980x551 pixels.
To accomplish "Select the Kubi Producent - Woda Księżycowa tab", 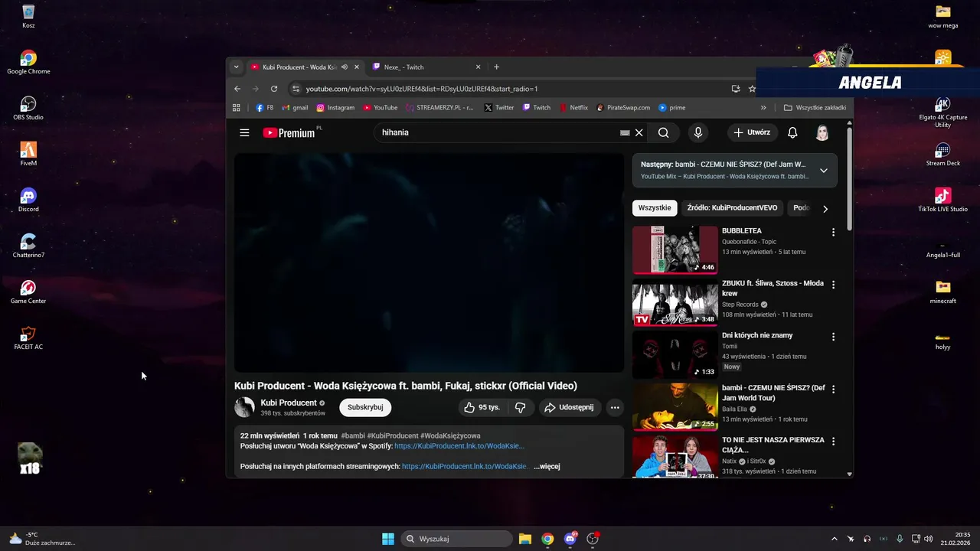I will 305,67.
